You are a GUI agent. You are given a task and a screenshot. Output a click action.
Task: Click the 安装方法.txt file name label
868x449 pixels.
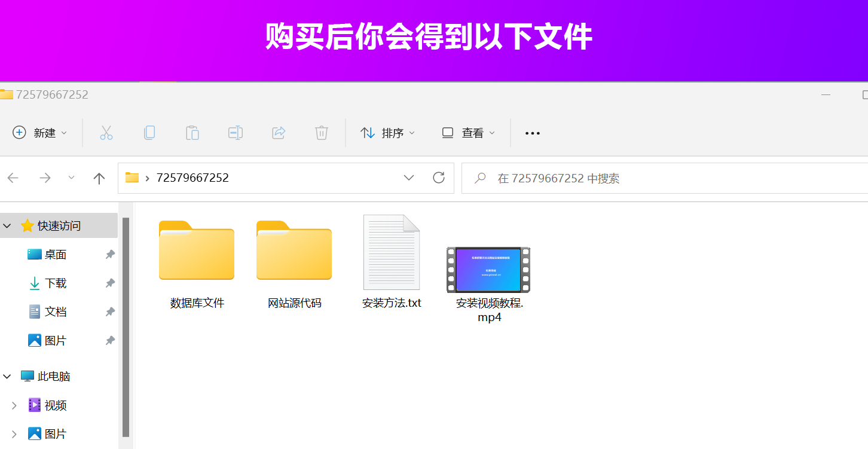pyautogui.click(x=392, y=303)
